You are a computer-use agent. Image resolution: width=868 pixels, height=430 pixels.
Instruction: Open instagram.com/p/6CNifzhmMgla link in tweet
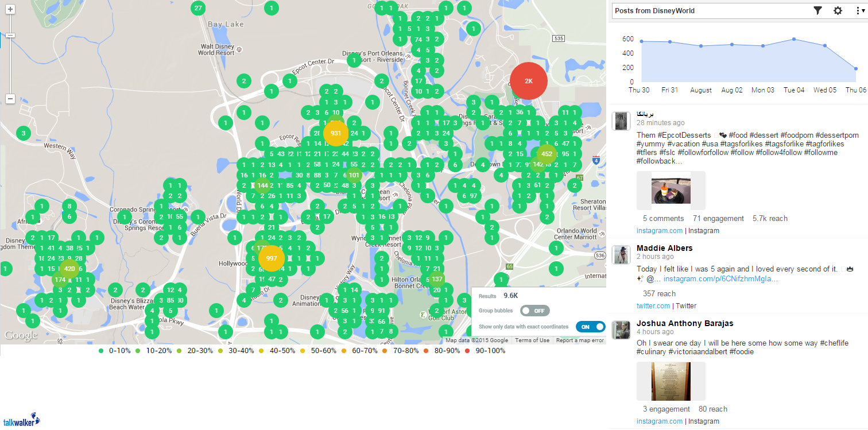click(721, 279)
